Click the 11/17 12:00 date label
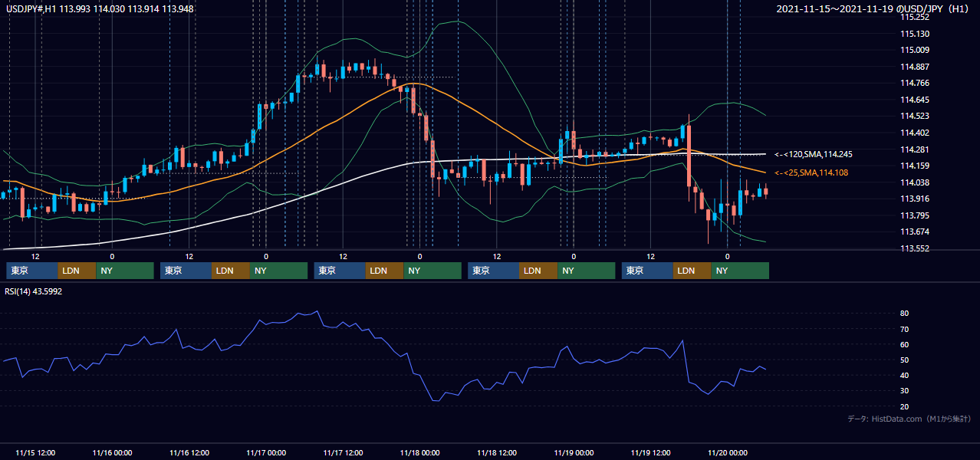980x460 pixels. (344, 453)
